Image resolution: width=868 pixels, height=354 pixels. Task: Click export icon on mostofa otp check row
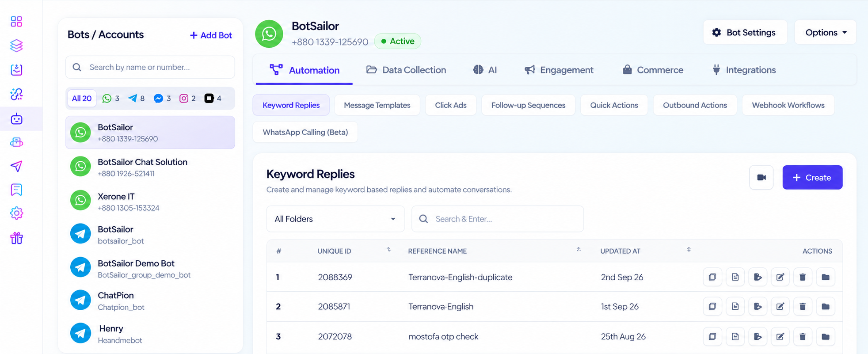point(758,336)
